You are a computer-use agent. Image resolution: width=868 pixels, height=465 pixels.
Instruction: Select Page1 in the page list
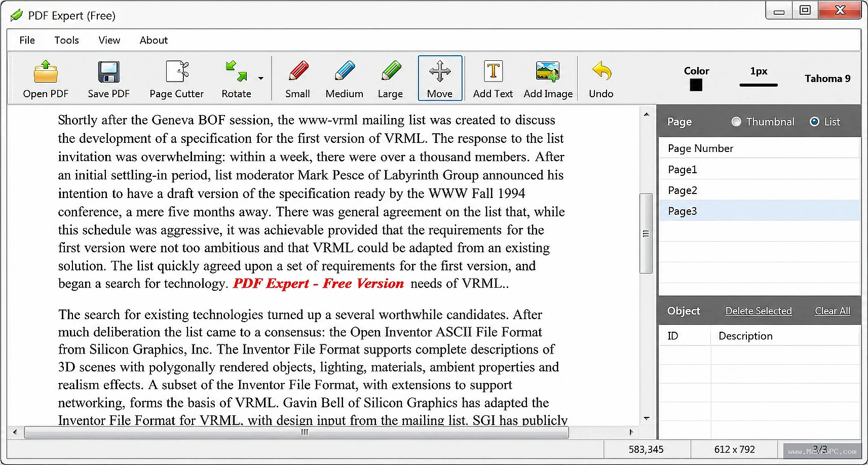click(759, 169)
